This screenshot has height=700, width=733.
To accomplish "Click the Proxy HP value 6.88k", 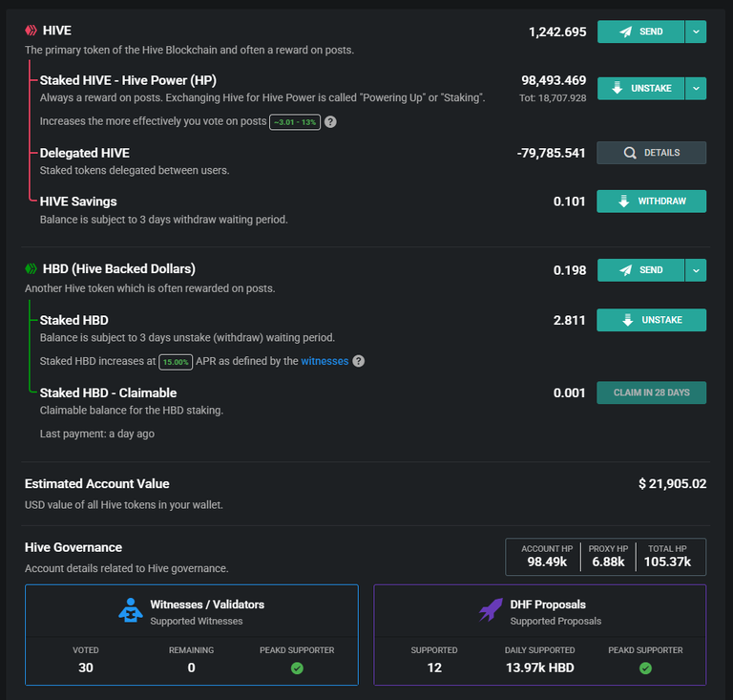I will pos(608,562).
